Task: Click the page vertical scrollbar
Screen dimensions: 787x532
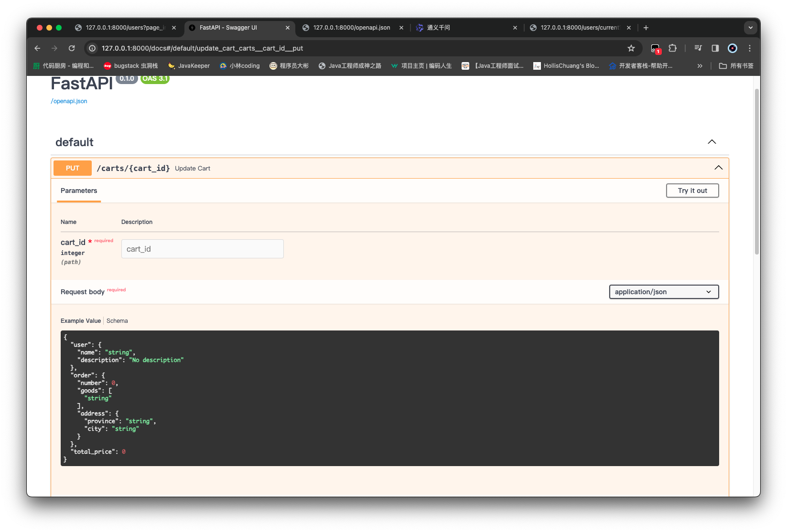Action: [757, 172]
